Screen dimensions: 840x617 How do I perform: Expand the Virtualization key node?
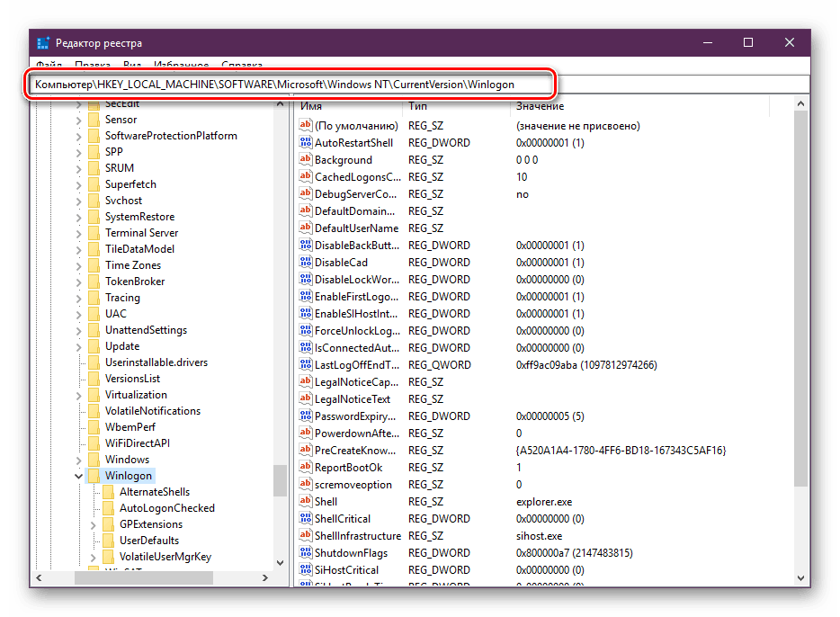(79, 395)
